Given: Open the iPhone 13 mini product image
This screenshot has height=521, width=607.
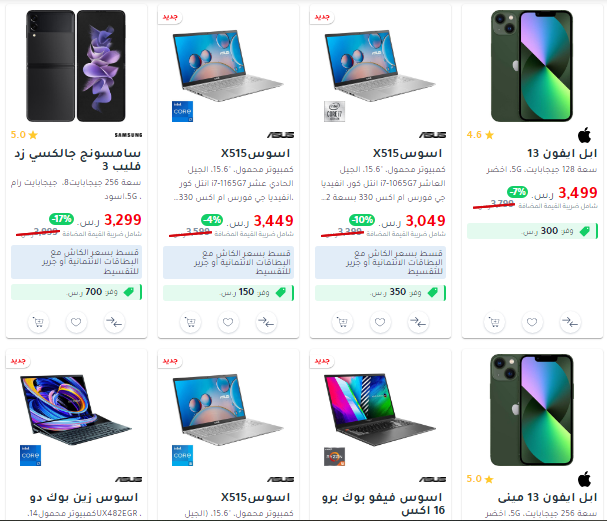Looking at the screenshot, I should pyautogui.click(x=532, y=410).
